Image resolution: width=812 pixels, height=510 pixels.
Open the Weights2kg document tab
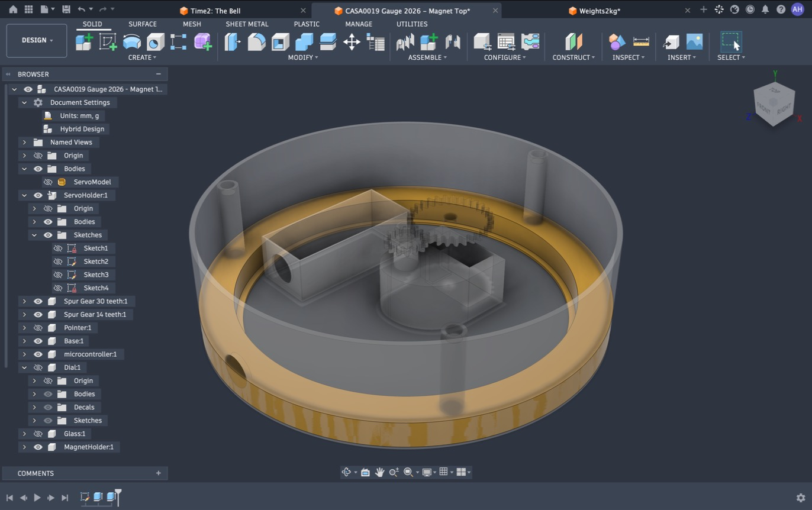(x=600, y=11)
